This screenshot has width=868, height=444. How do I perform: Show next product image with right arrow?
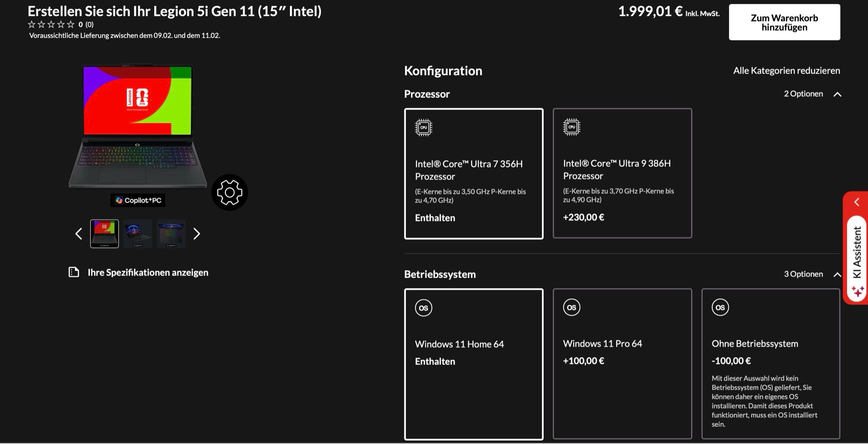pyautogui.click(x=197, y=234)
